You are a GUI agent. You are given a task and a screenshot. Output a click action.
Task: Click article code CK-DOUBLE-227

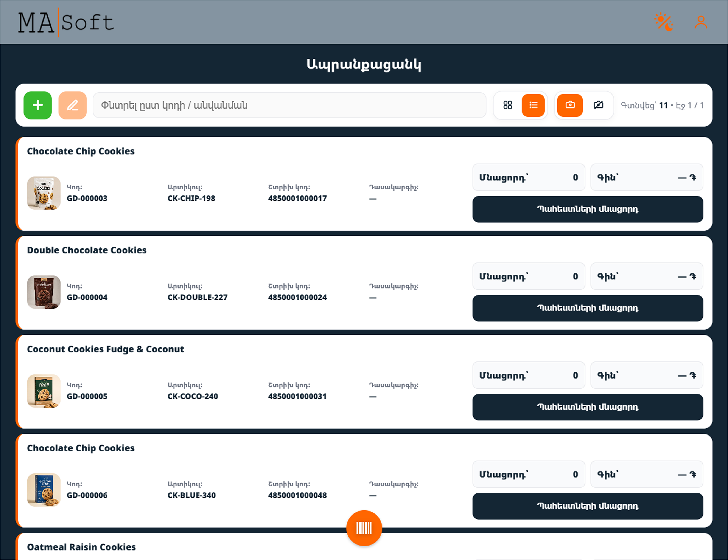(197, 297)
